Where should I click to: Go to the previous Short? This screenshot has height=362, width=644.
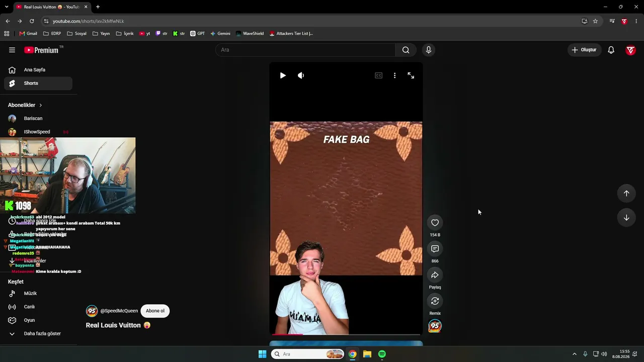626,194
